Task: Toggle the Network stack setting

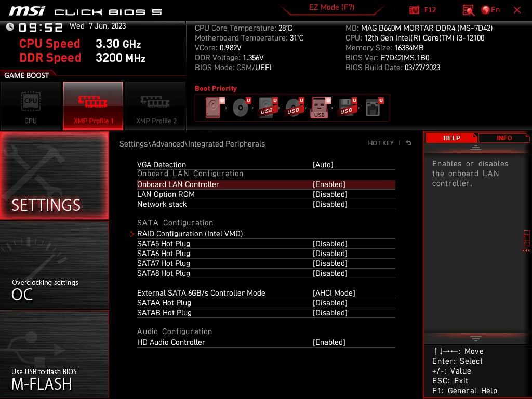Action: 266,204
